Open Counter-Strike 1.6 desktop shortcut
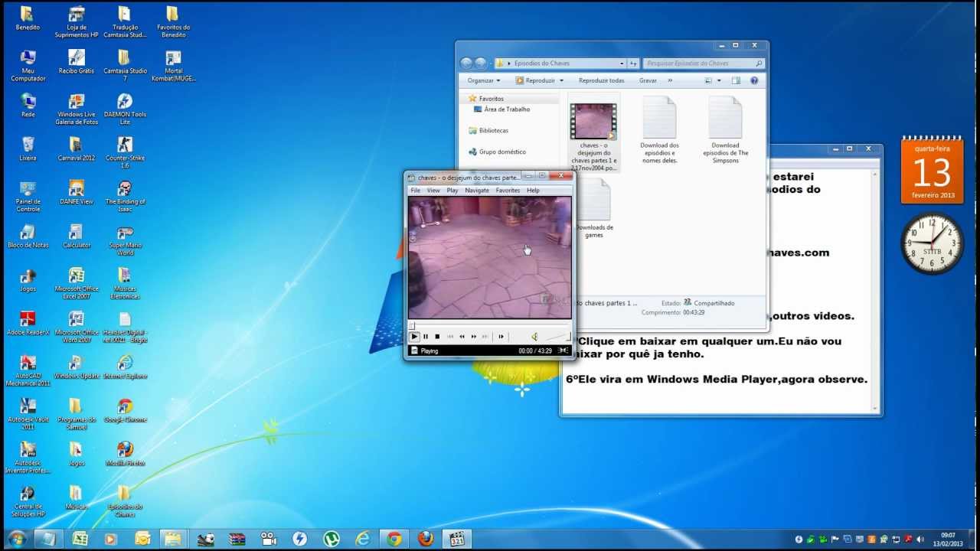 click(125, 152)
